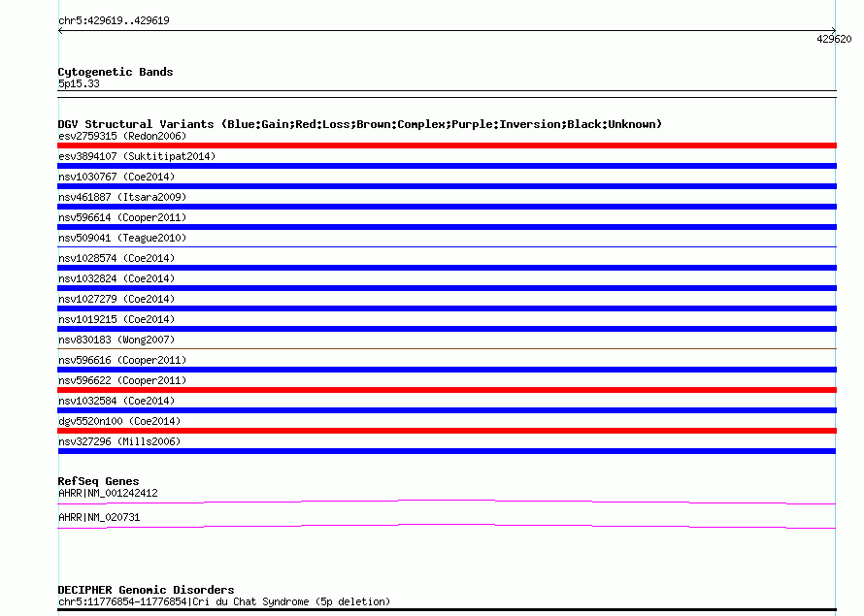Screen dimensions: 864x616
Task: Click the blue bar under nsv1028574
Action: pos(447,268)
